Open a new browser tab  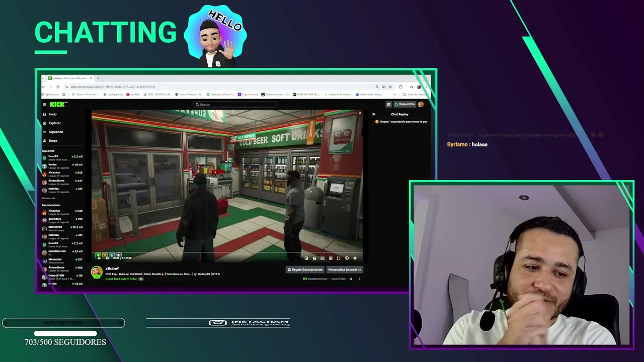(98, 78)
